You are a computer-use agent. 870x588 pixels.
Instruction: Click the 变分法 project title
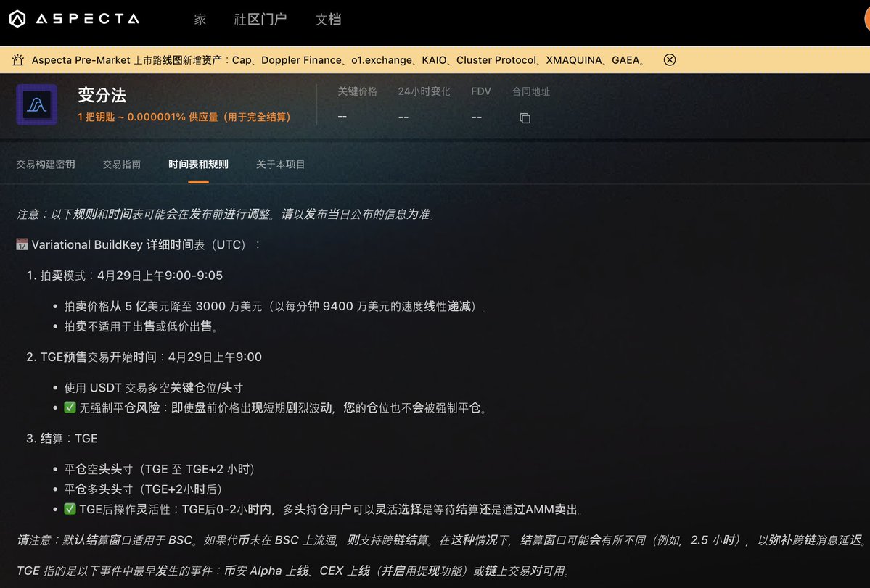point(102,95)
